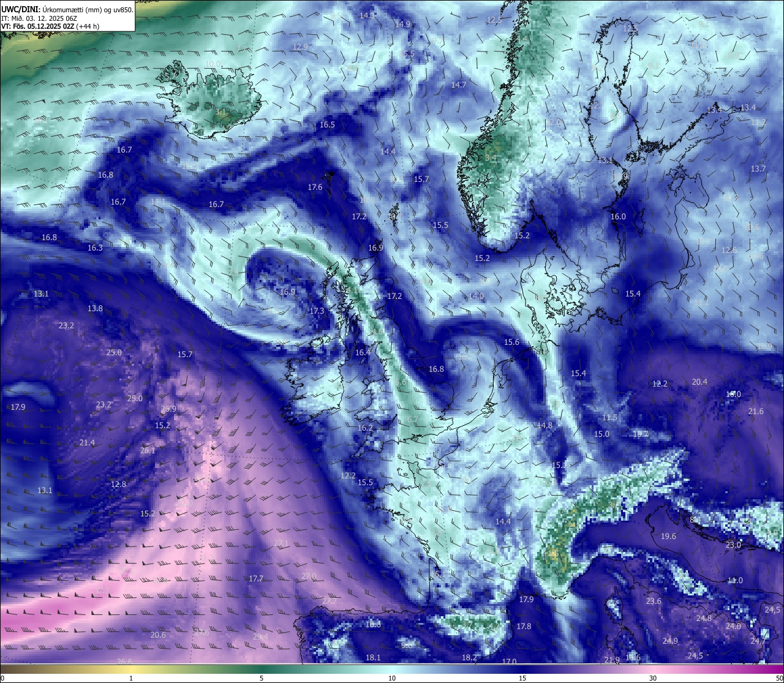Click the 23.0 value label
Screen dimensions: 784x683
pos(733,545)
